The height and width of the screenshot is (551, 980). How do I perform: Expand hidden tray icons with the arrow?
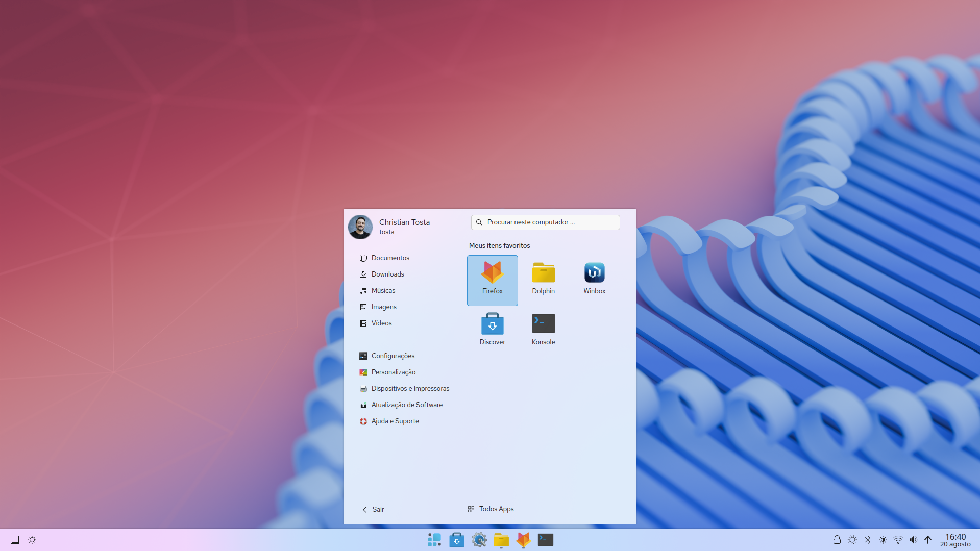(927, 539)
